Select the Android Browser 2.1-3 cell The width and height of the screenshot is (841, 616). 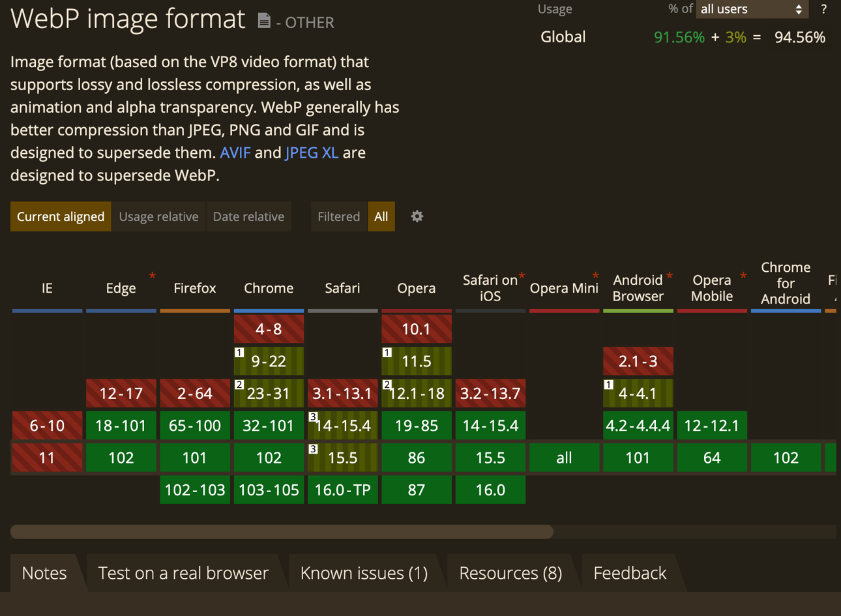(x=638, y=361)
